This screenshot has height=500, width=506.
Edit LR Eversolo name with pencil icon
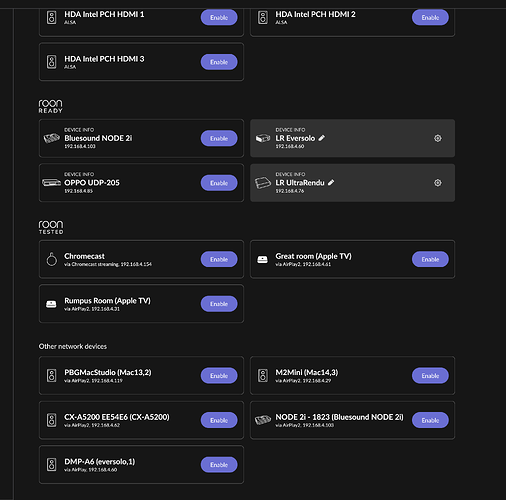coord(322,138)
